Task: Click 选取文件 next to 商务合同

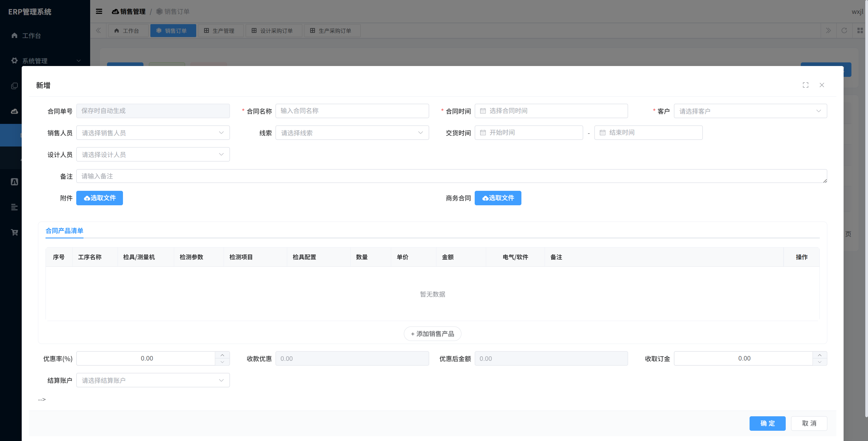Action: [498, 198]
